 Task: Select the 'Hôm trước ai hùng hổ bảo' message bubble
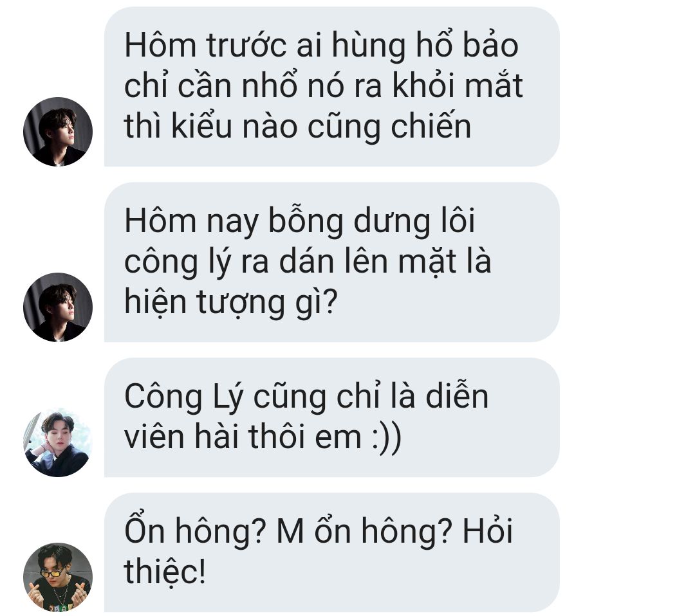pos(331,87)
